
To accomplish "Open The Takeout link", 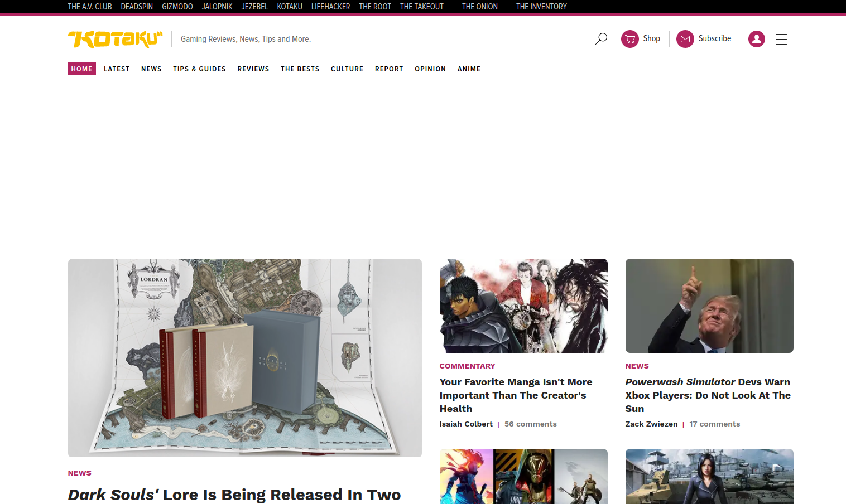I will [x=422, y=7].
